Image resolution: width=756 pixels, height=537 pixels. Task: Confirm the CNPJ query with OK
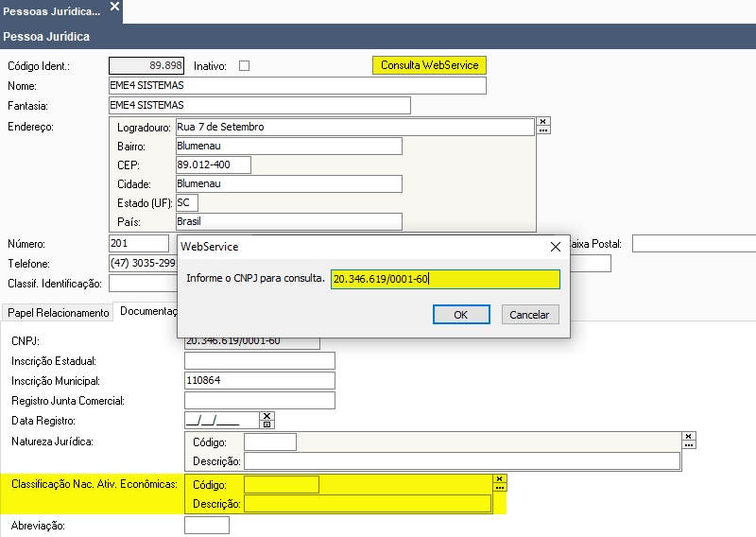tap(461, 315)
